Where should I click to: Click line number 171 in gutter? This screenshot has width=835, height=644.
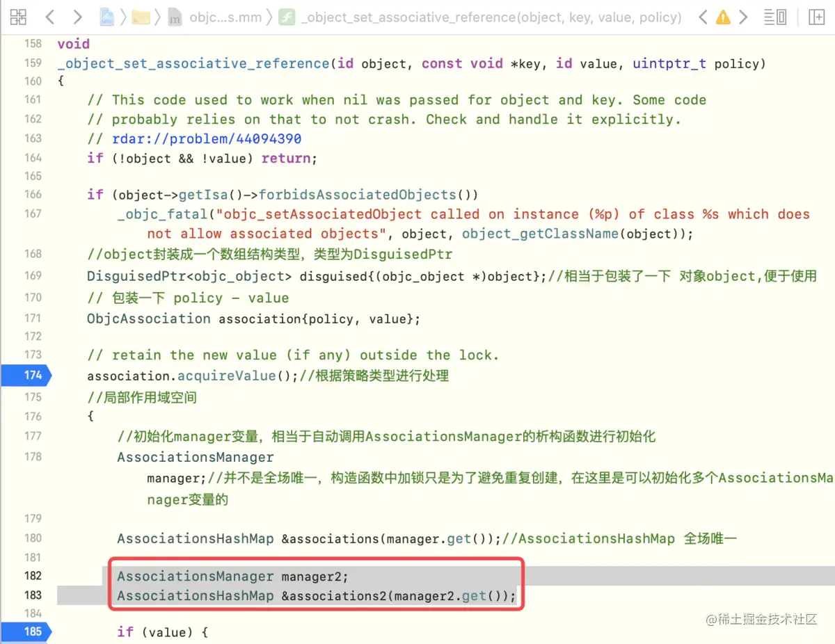click(x=33, y=318)
